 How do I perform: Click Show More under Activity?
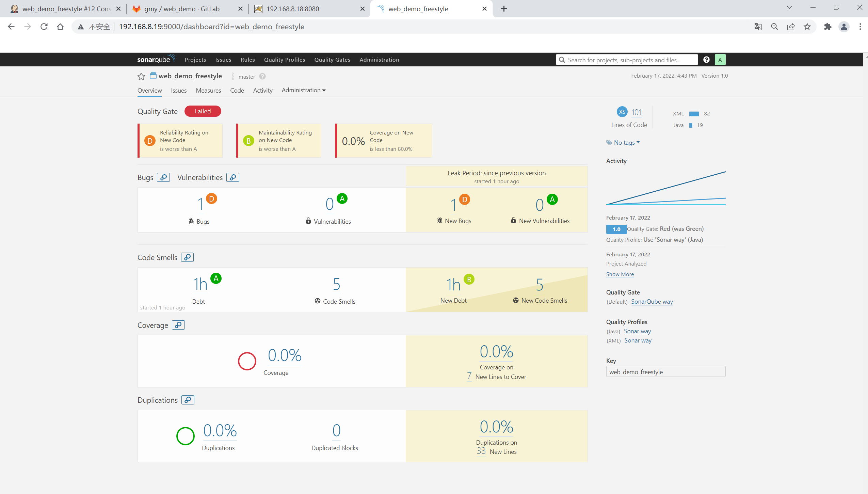620,274
